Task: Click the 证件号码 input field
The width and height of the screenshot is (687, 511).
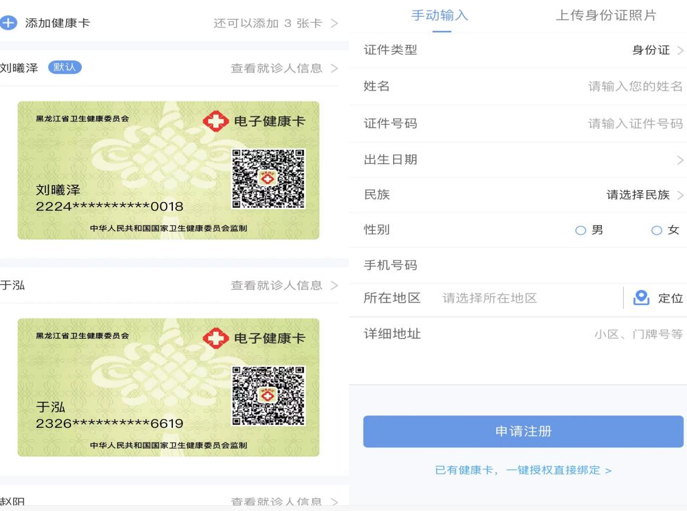Action: pos(518,124)
